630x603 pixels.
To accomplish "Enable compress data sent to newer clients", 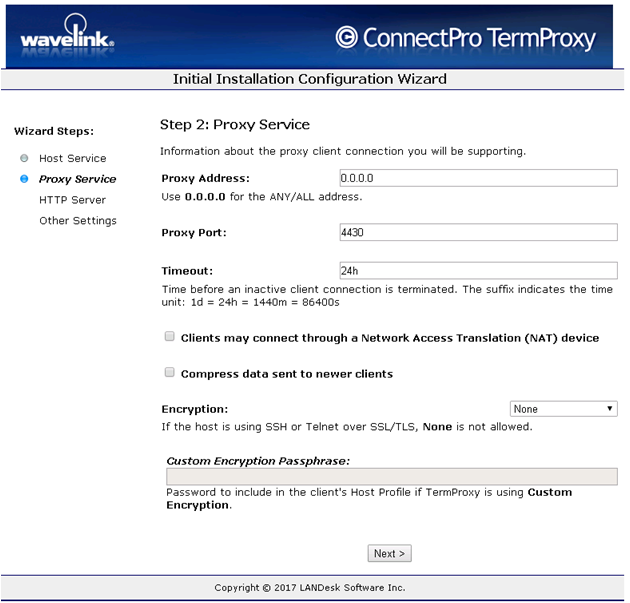I will [x=170, y=372].
